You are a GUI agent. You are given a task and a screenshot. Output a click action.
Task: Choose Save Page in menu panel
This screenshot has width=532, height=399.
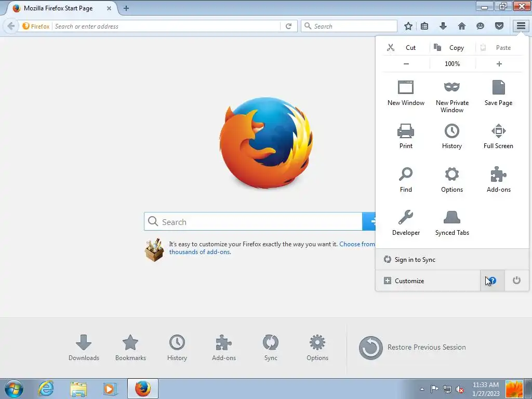[498, 93]
